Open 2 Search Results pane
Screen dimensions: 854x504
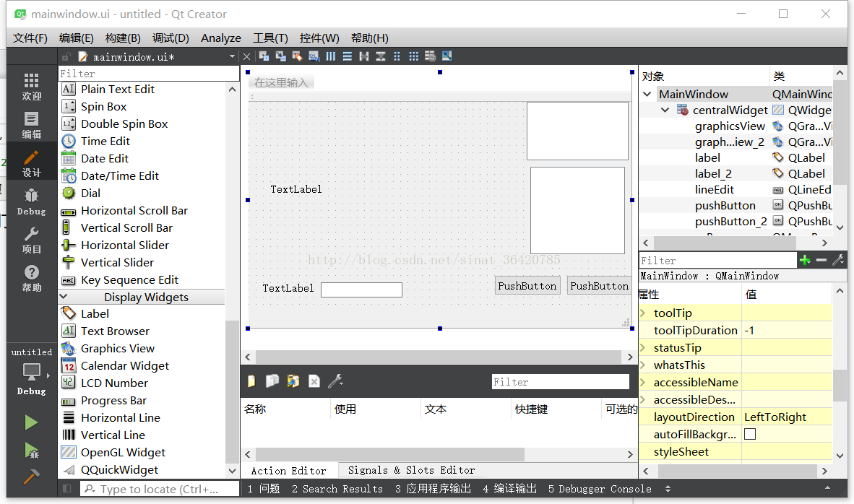pyautogui.click(x=337, y=489)
